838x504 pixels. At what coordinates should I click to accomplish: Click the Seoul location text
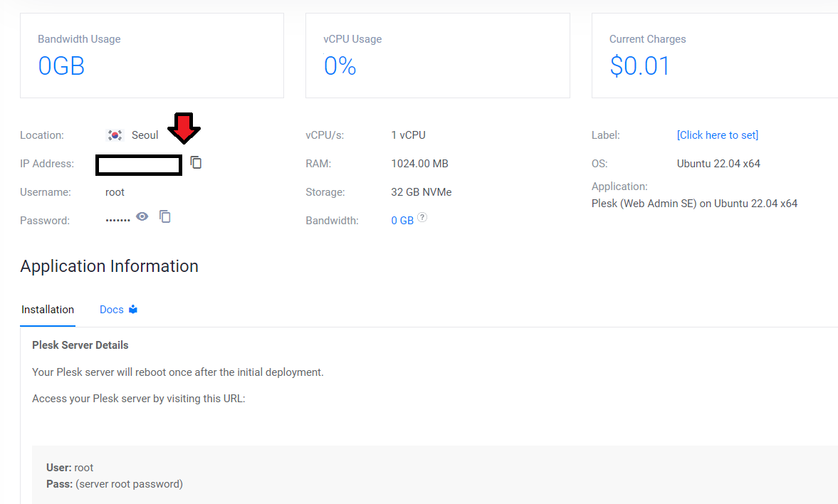[145, 135]
